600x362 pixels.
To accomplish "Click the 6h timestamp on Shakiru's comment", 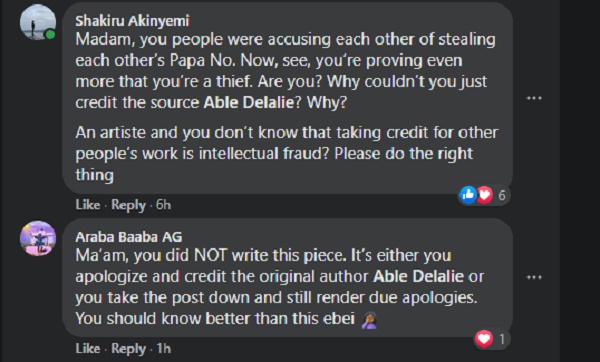I will point(163,205).
